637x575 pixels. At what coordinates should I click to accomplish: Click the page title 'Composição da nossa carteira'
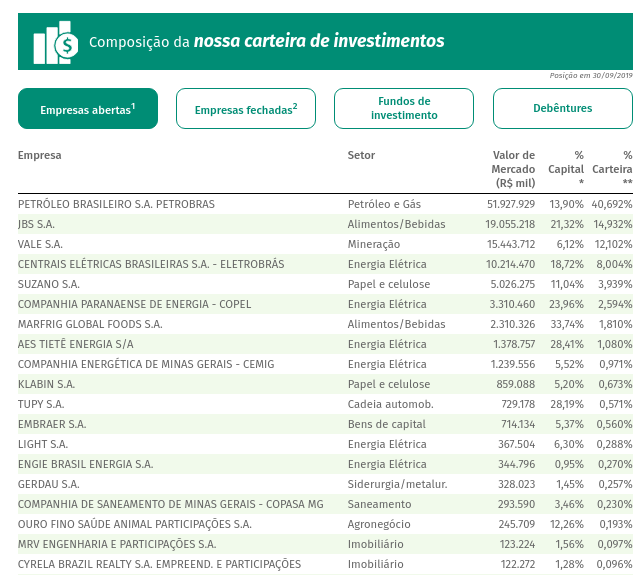(x=266, y=42)
